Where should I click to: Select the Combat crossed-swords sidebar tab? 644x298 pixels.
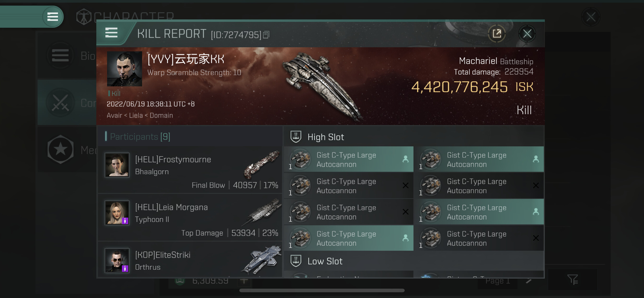[61, 102]
